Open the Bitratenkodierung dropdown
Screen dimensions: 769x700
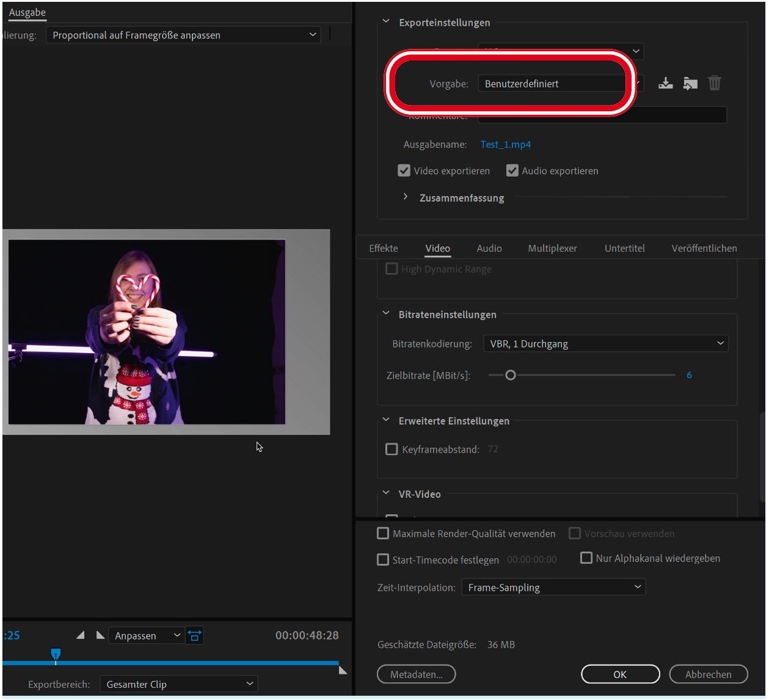click(x=605, y=344)
